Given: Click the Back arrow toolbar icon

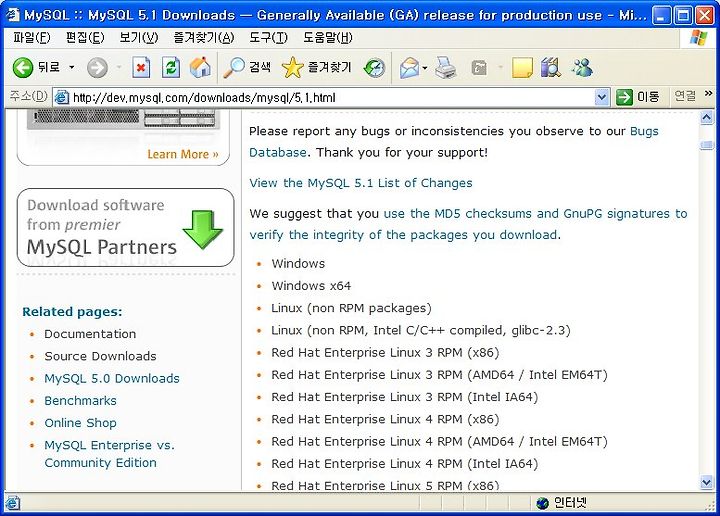Looking at the screenshot, I should [x=22, y=68].
